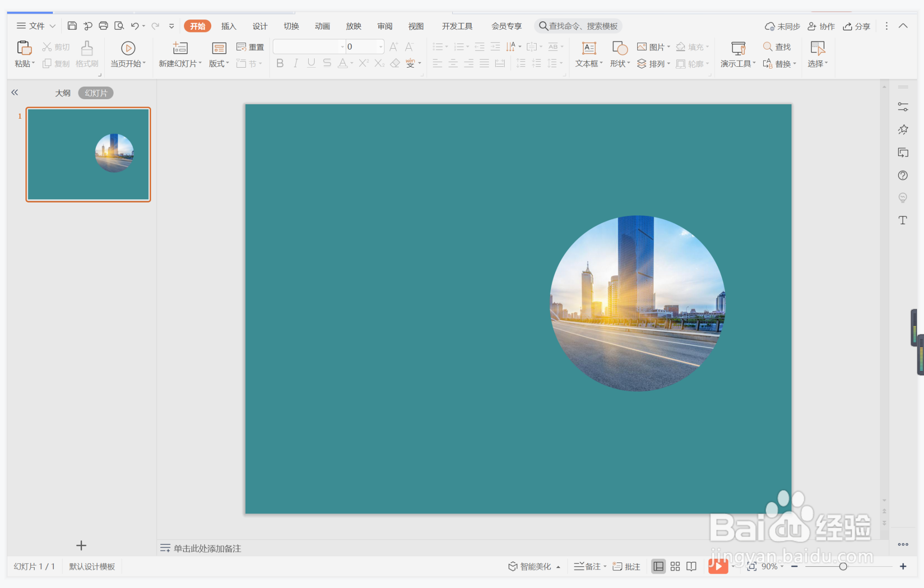The width and height of the screenshot is (924, 588).
Task: Select slide 1 thumbnail
Action: (88, 154)
